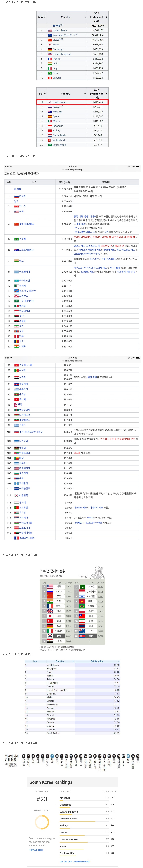
Task: Sort top GDP table by Country column arrows
Action: coord(85,17)
